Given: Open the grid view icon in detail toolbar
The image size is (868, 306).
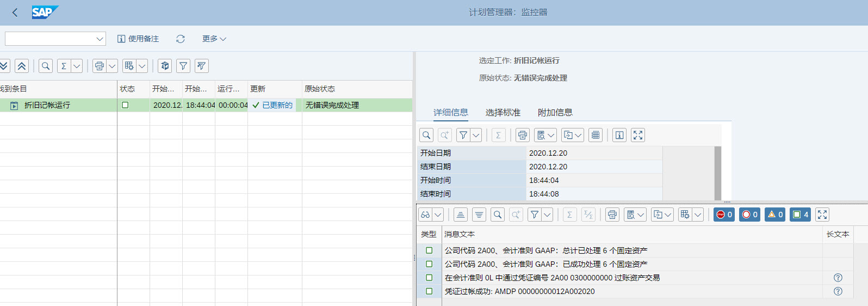Looking at the screenshot, I should tap(596, 135).
